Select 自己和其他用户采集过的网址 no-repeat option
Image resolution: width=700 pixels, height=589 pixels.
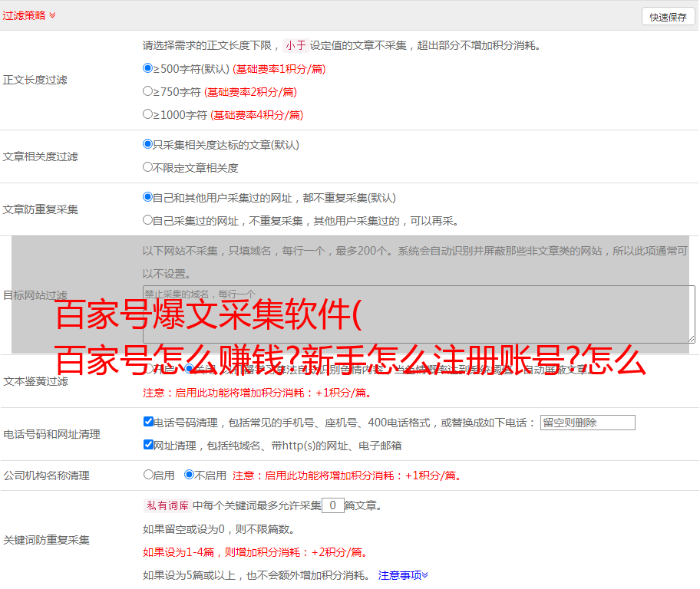[x=148, y=197]
